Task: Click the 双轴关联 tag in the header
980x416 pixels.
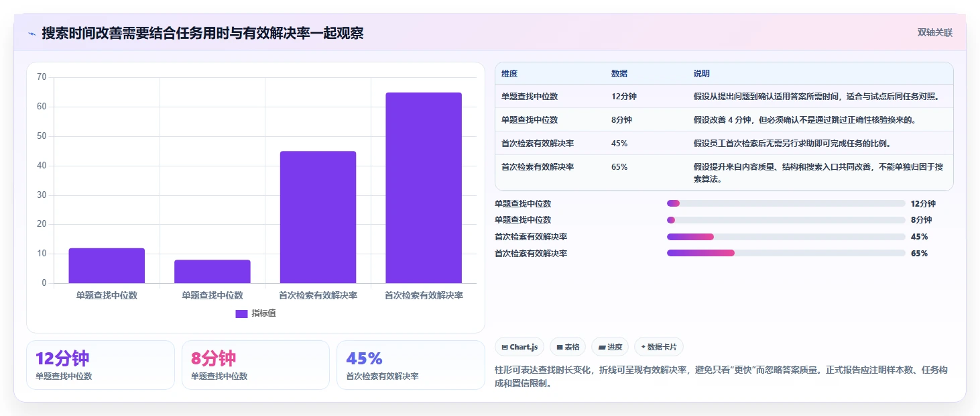Action: [934, 33]
